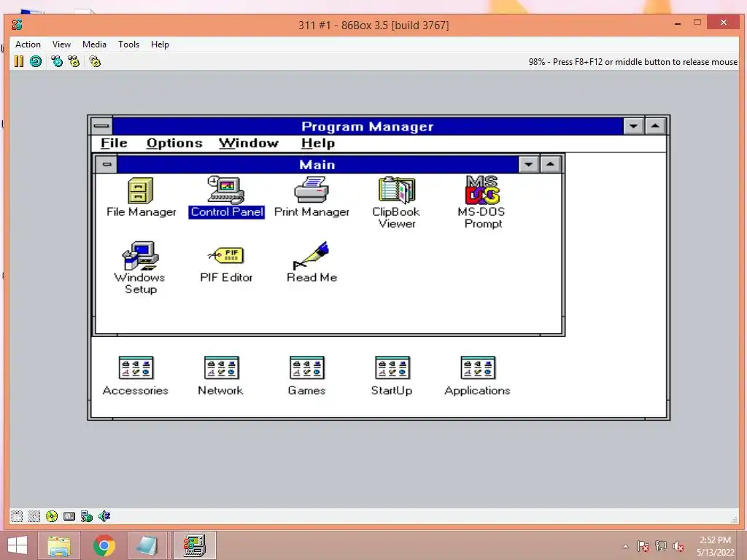This screenshot has width=747, height=560.
Task: Click the 86Box window title bar
Action: pyautogui.click(x=373, y=25)
